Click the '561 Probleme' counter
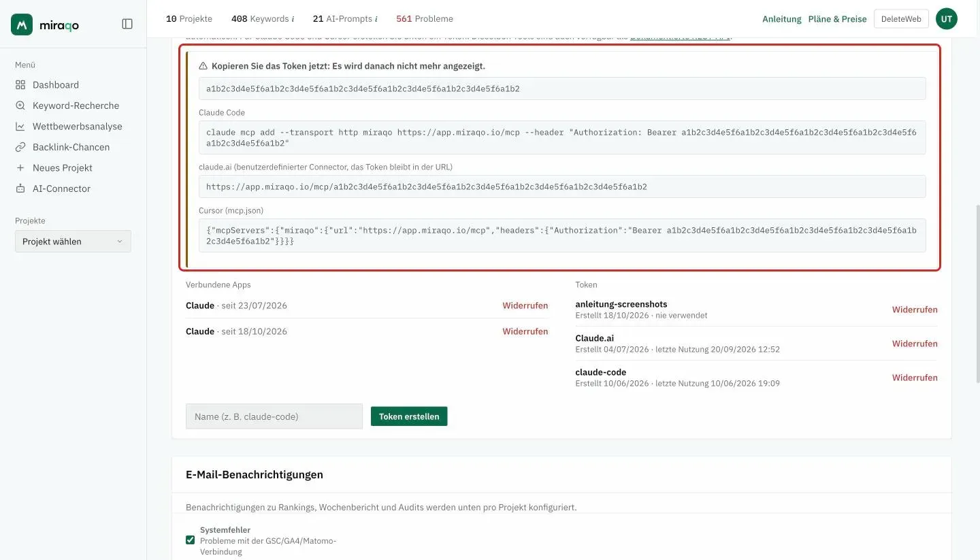 pos(425,19)
